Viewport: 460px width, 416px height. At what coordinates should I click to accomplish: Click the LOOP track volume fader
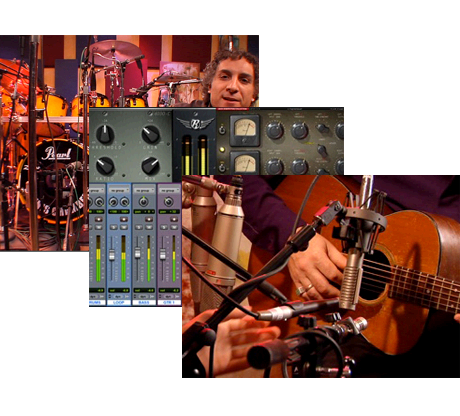click(112, 255)
